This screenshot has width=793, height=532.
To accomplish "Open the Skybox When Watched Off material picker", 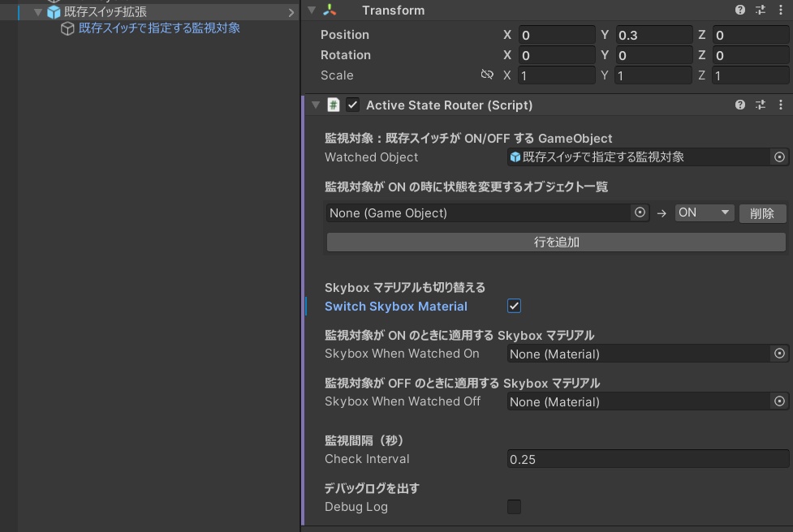I will [779, 401].
